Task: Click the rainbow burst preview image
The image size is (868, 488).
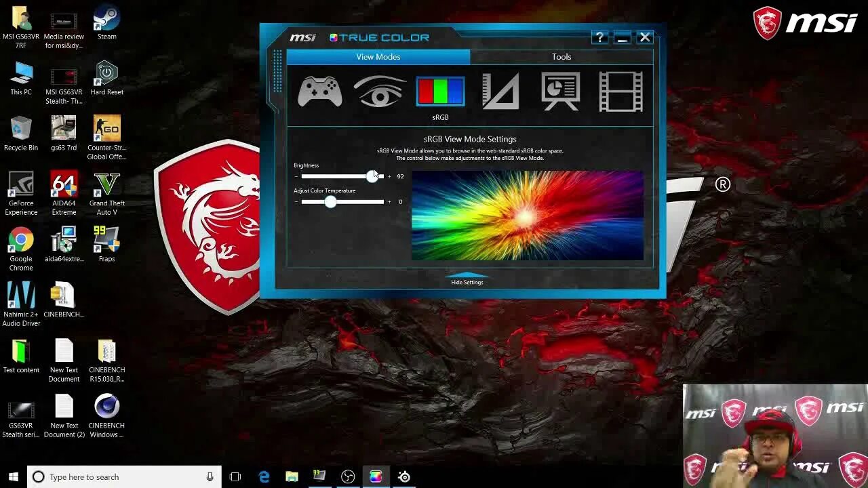Action: click(x=528, y=216)
